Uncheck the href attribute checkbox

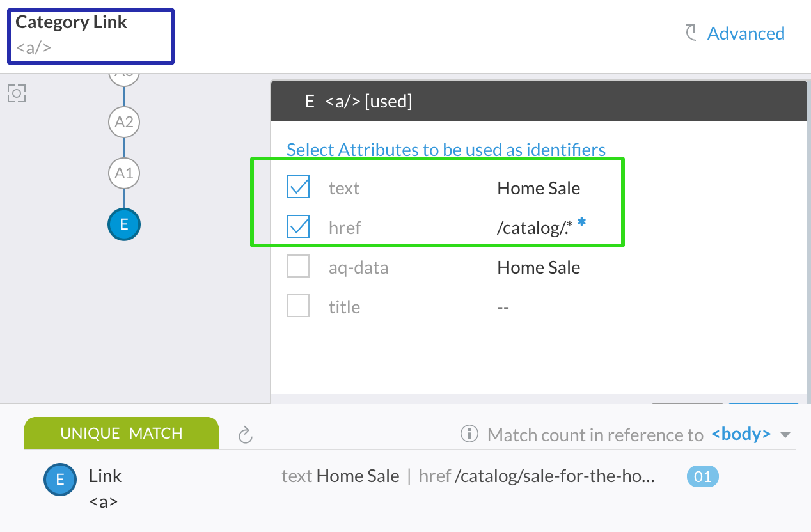[x=298, y=226]
